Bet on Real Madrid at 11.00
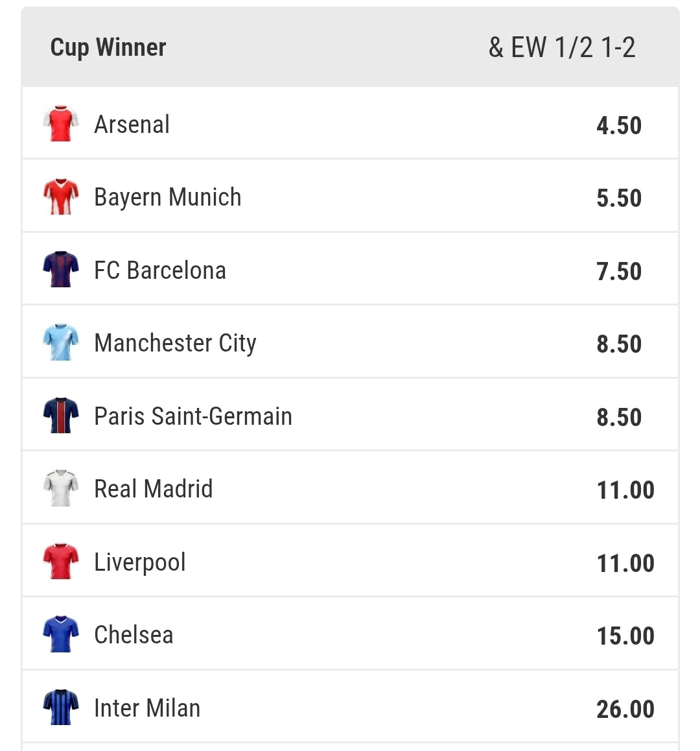 (x=625, y=490)
